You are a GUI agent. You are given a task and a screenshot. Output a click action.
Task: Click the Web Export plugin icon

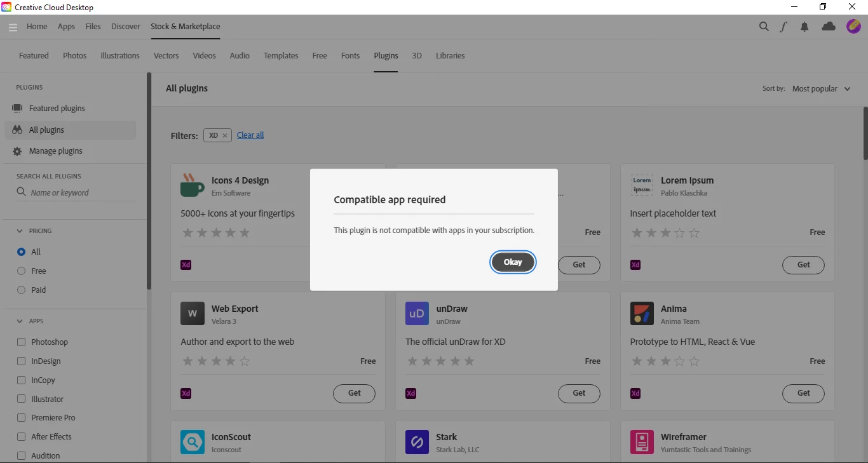(x=193, y=314)
